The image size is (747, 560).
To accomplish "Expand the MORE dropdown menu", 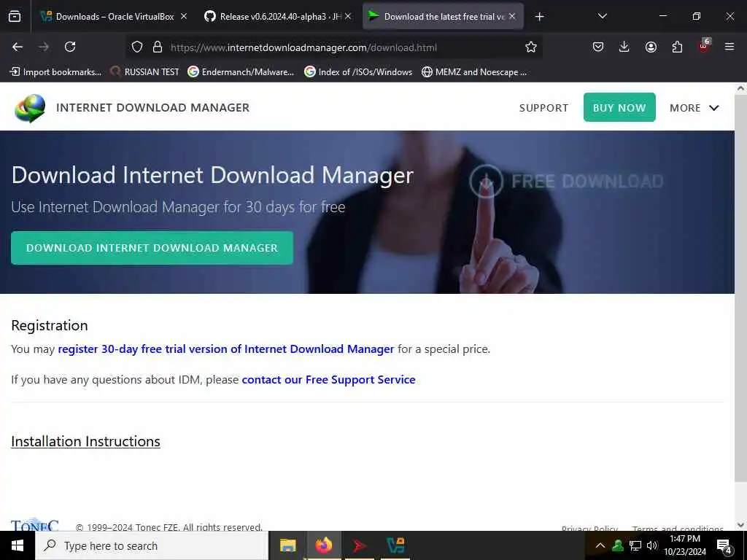I will (694, 108).
